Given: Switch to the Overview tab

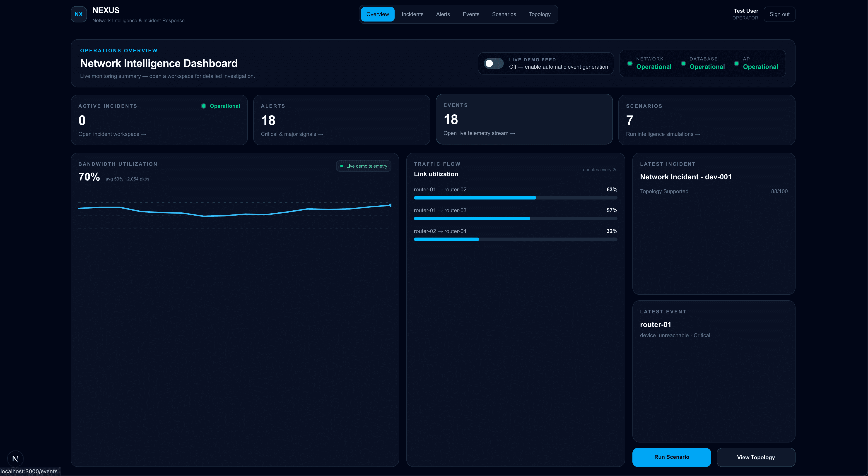Looking at the screenshot, I should click(377, 14).
